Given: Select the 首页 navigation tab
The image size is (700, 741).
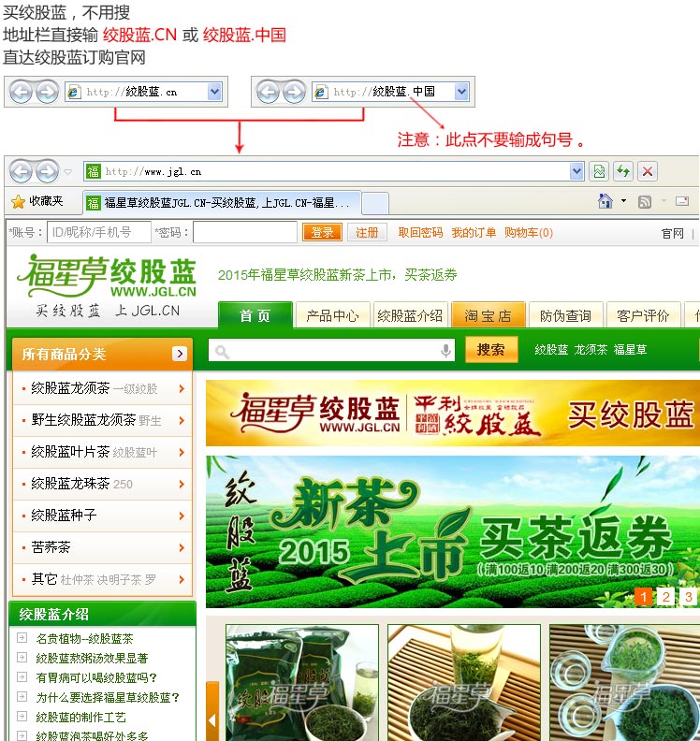Looking at the screenshot, I should pyautogui.click(x=255, y=315).
